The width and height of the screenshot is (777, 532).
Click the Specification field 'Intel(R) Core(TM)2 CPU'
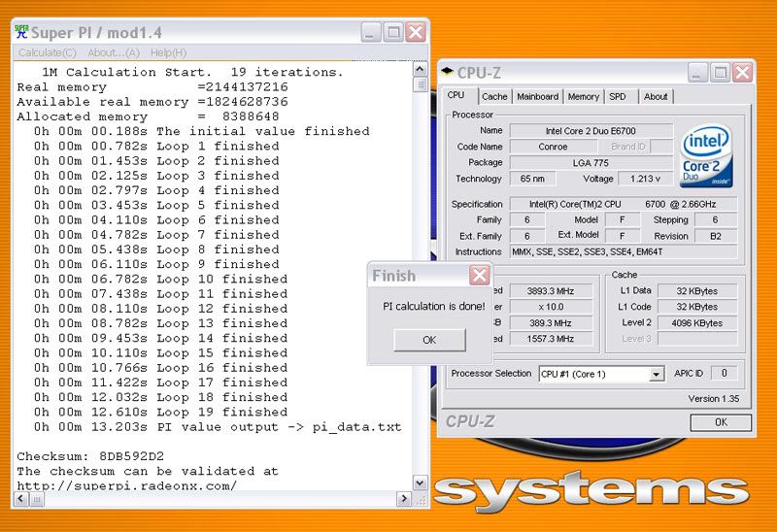(624, 204)
